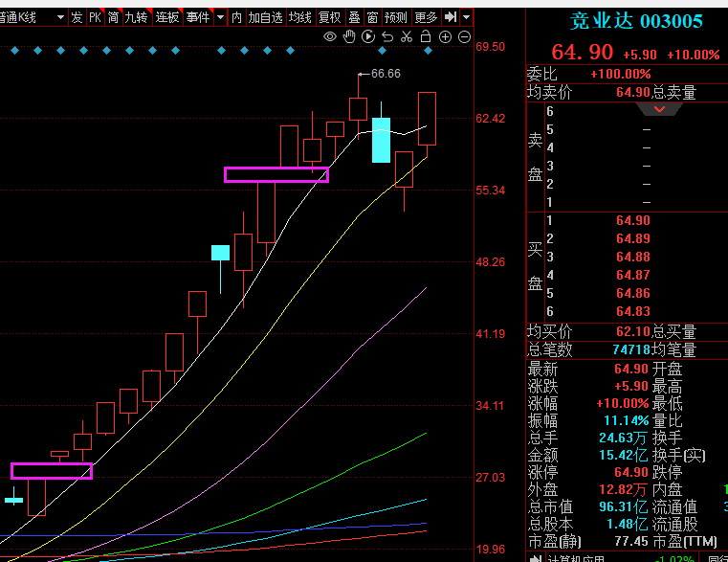Open the 更多 more menu
This screenshot has width=728, height=562.
tap(426, 17)
